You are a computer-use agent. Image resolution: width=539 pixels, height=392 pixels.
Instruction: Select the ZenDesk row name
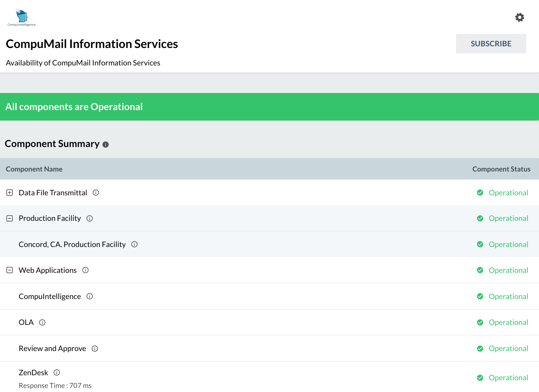point(33,373)
